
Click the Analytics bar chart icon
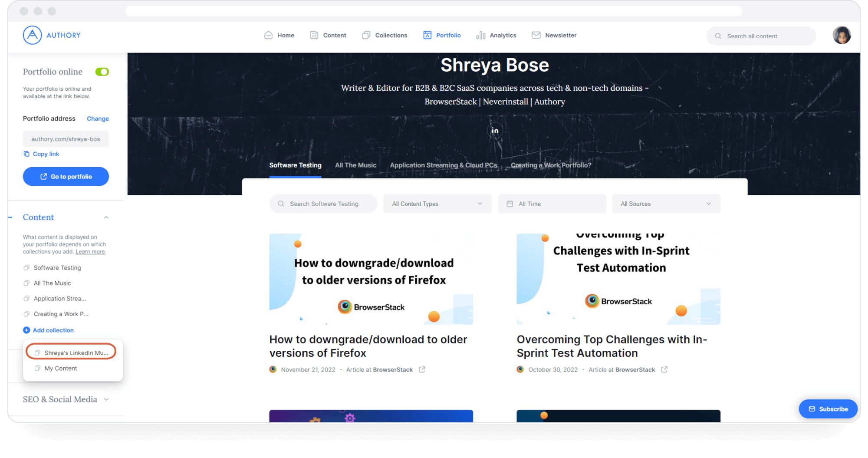click(480, 36)
